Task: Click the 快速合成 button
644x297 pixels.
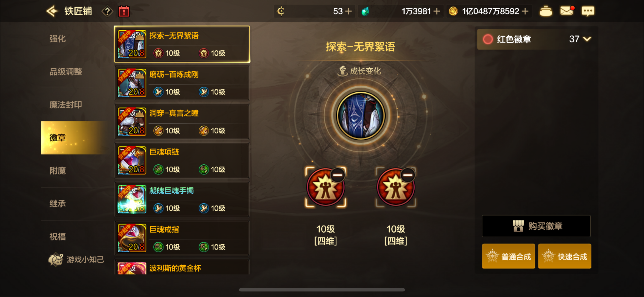Action: tap(565, 256)
